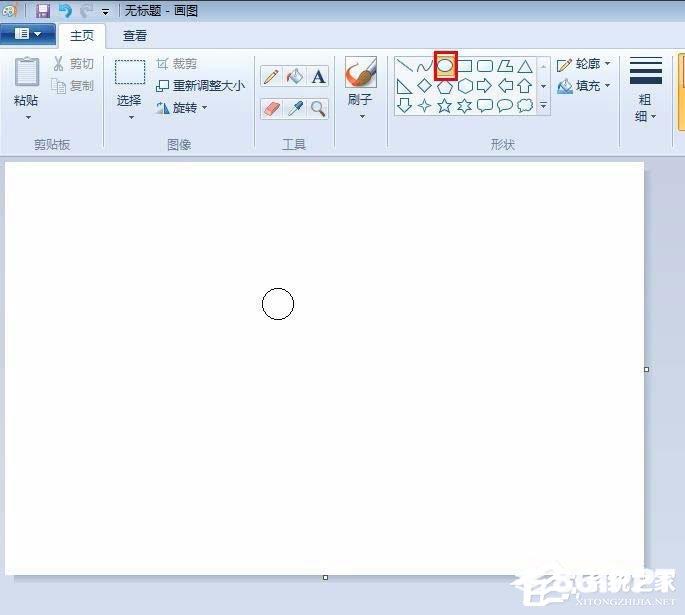The width and height of the screenshot is (685, 615).
Task: Click the 粘贴 Paste button
Action: [26, 81]
